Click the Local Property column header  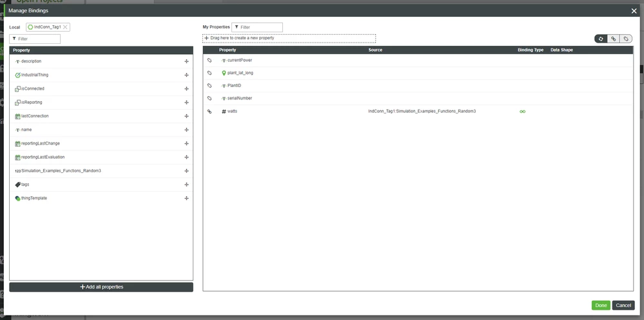coord(21,50)
